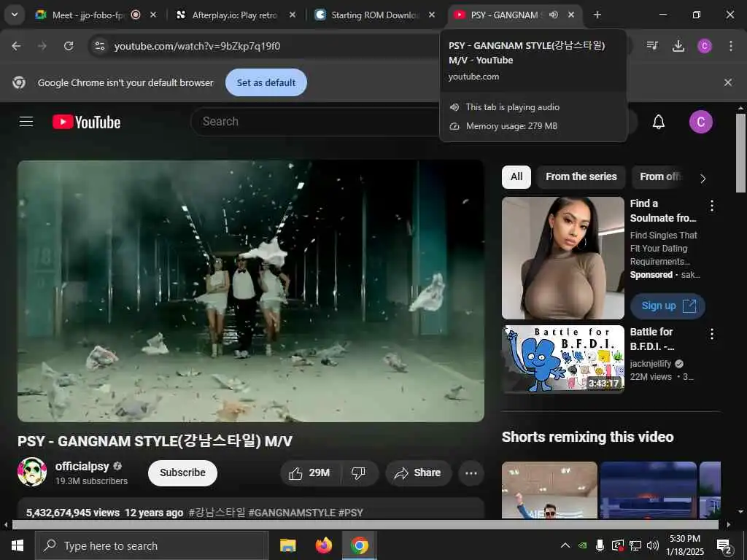
Task: Go forward in Chrome
Action: (42, 46)
